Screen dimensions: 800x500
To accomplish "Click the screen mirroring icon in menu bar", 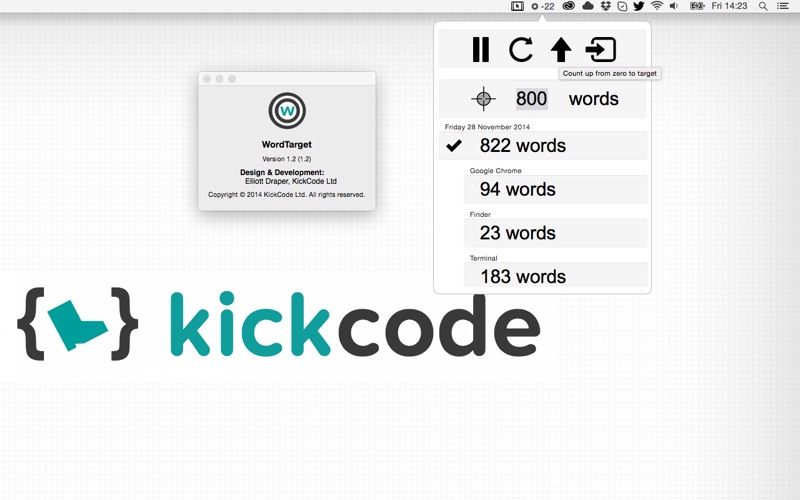I will point(517,6).
